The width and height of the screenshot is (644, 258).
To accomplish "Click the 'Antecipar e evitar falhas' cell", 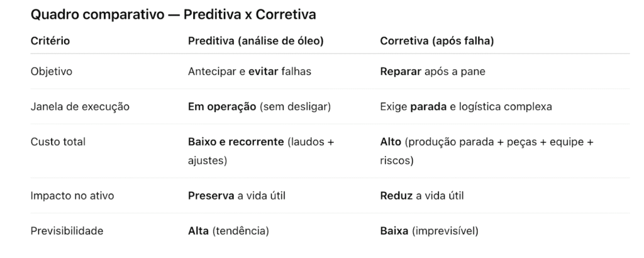I will (250, 71).
